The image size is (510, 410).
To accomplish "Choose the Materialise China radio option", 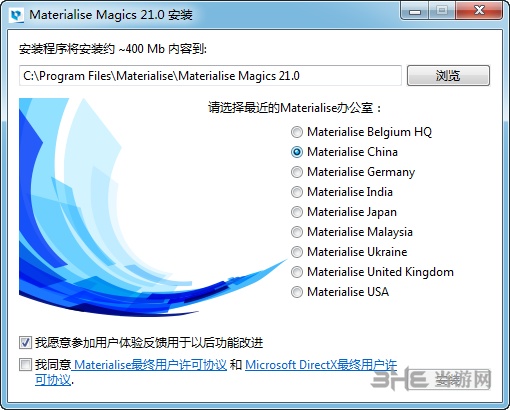I will pos(297,152).
